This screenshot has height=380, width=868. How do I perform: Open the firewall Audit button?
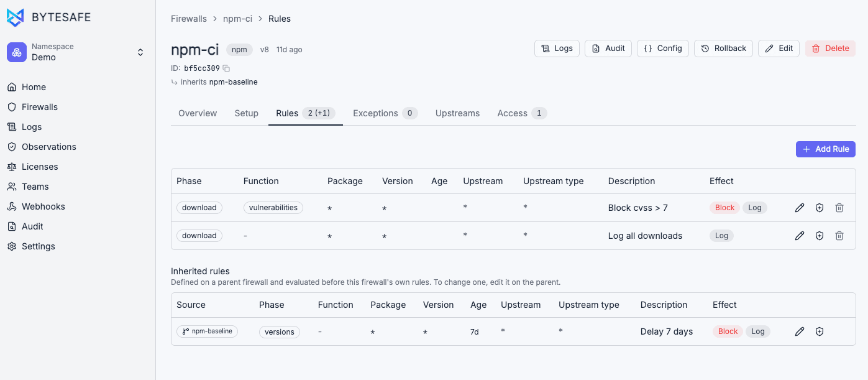click(608, 49)
